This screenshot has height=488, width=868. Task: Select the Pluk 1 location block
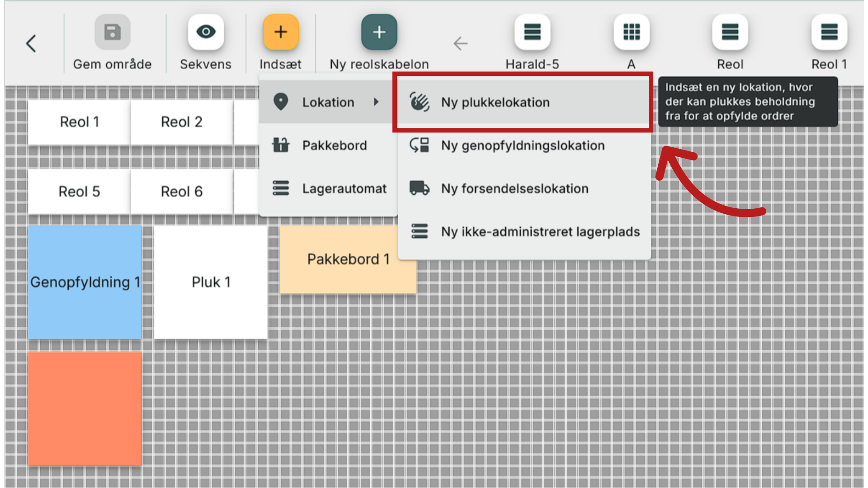coord(211,282)
